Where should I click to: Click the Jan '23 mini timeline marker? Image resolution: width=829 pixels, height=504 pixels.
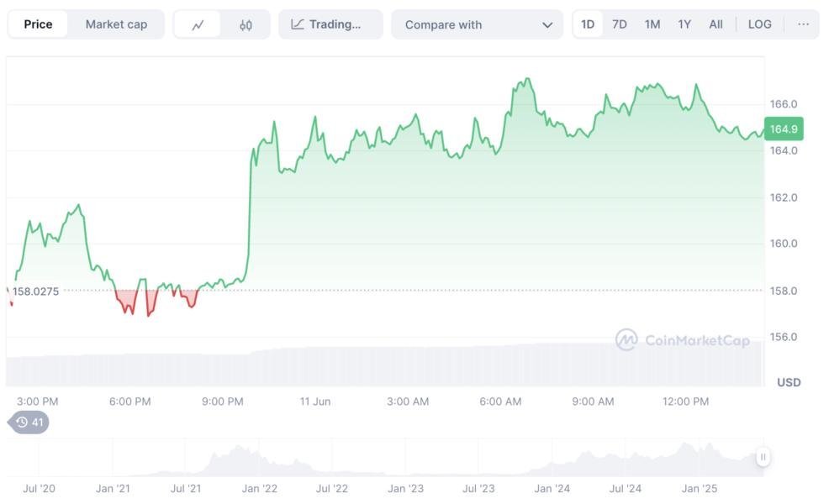click(405, 488)
